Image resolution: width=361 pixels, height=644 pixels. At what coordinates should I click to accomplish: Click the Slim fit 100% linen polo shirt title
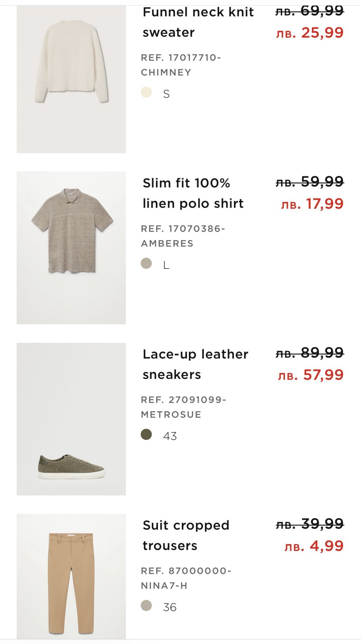click(193, 193)
